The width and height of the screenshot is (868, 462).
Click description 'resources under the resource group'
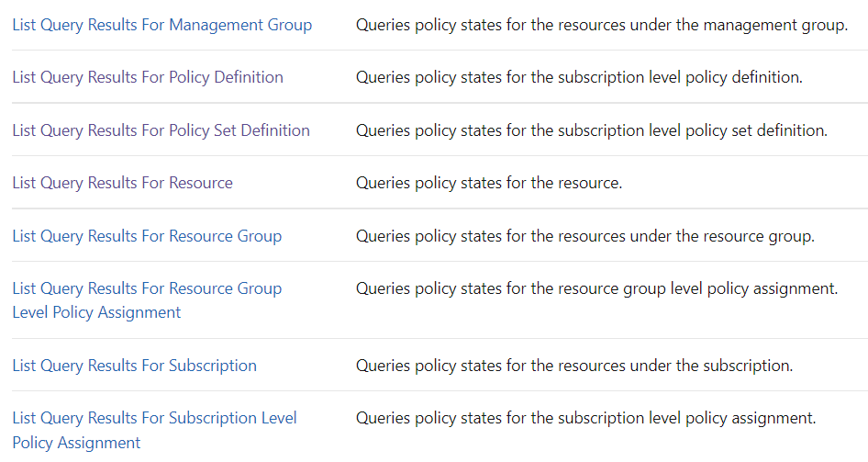584,236
